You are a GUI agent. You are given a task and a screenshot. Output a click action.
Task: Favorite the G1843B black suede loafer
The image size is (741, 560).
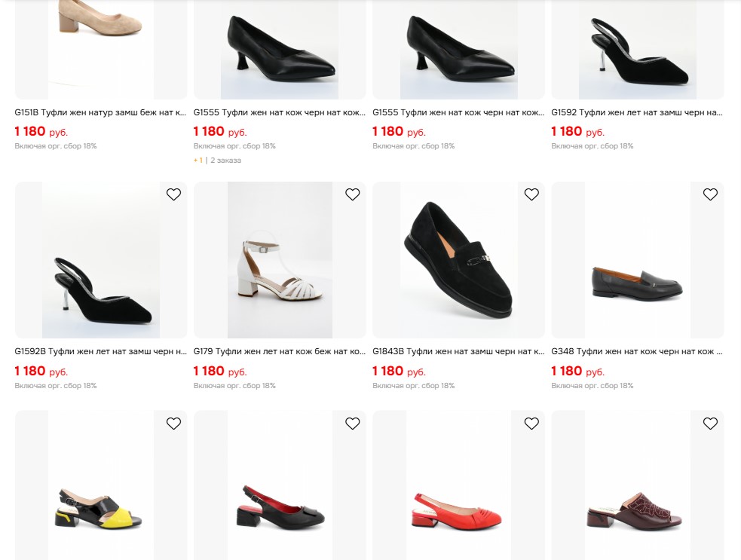click(531, 194)
